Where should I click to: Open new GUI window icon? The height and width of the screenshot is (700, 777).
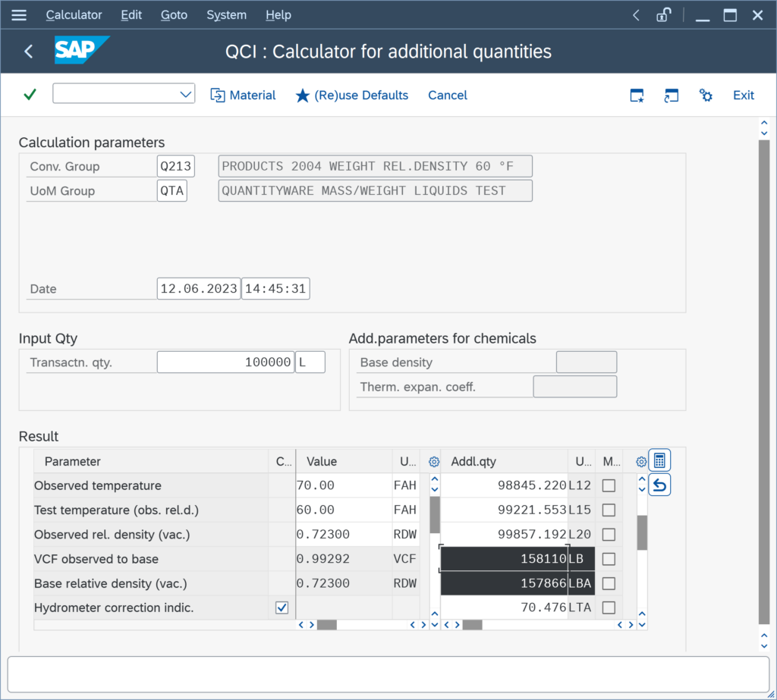point(637,95)
